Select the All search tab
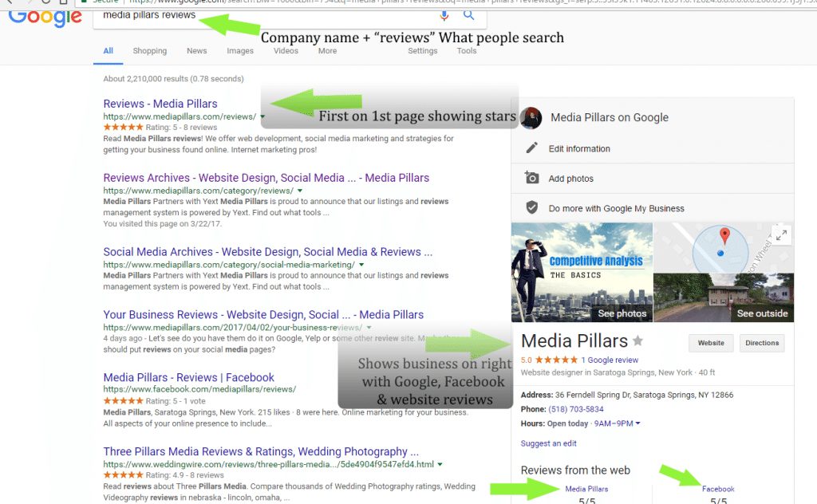 click(108, 51)
